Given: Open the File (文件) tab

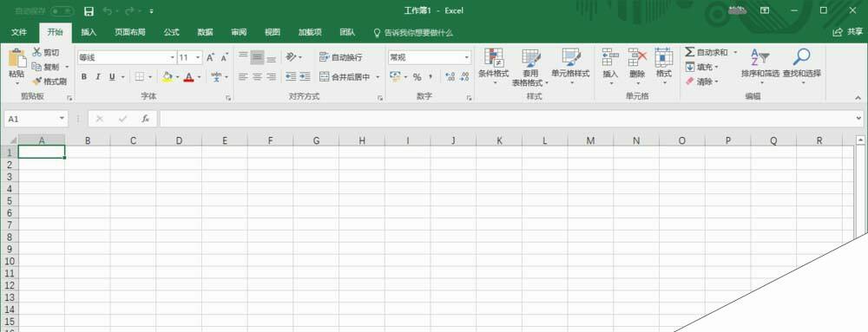Looking at the screenshot, I should pyautogui.click(x=19, y=33).
